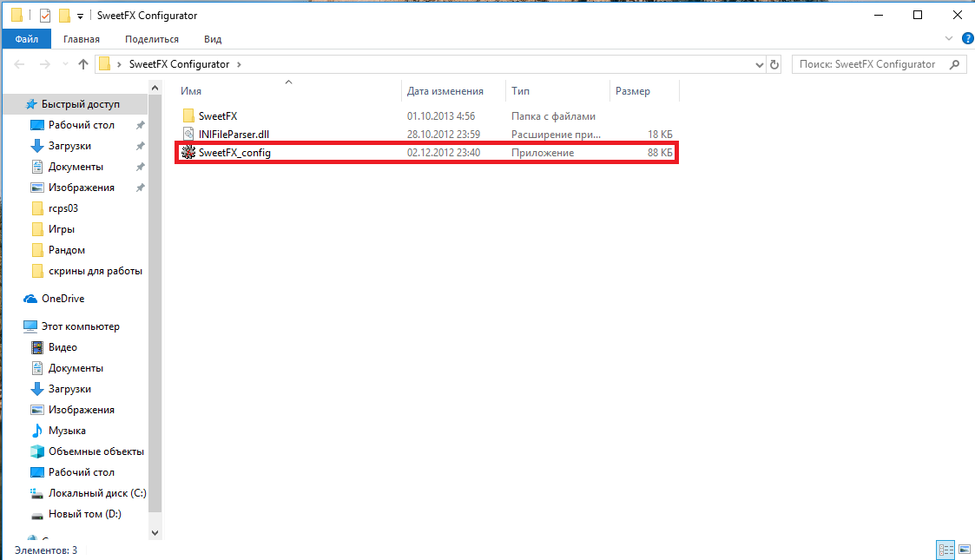Select the INIFileParser.dll file icon
Image resolution: width=975 pixels, height=560 pixels.
tap(188, 134)
